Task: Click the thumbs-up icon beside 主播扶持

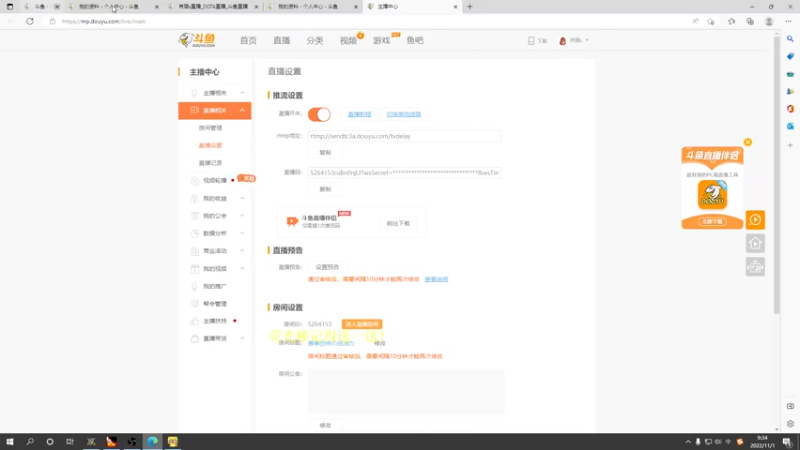Action: (194, 321)
